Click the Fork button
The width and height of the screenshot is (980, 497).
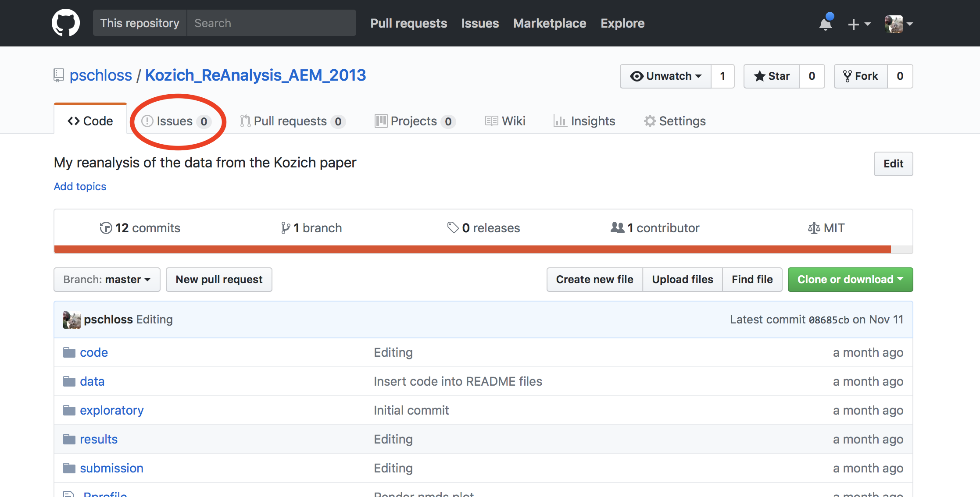(x=861, y=76)
